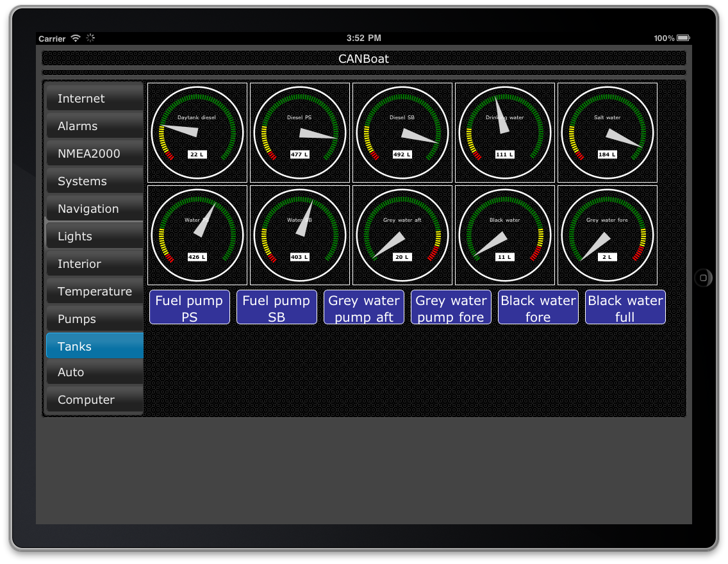Click the network activity spinner icon
Screen dimensions: 728x564
[90, 38]
